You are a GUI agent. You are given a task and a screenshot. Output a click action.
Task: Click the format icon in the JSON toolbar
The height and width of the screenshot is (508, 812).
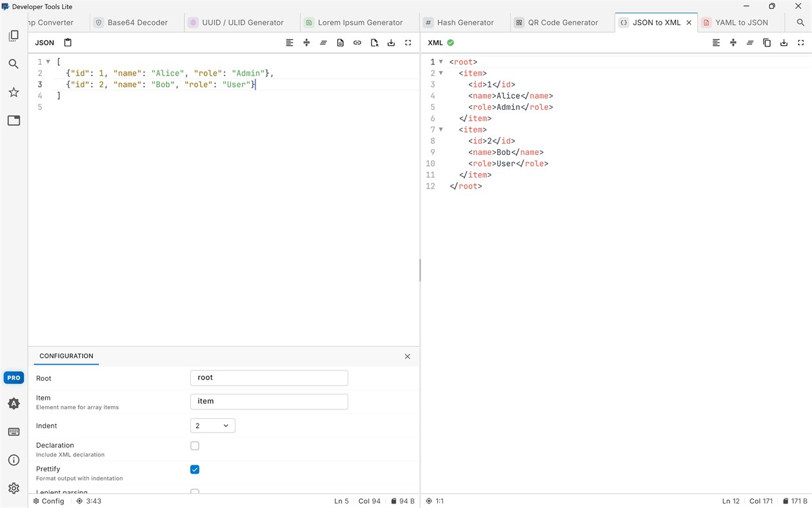(290, 43)
